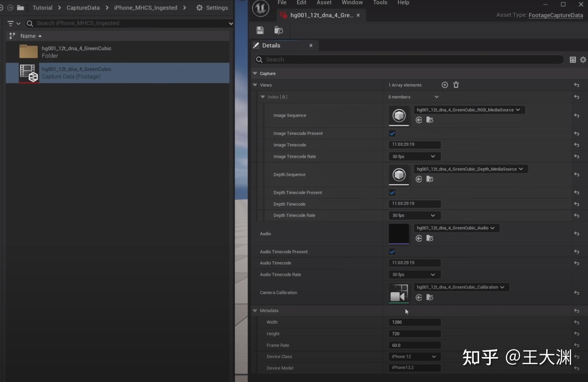Image resolution: width=588 pixels, height=382 pixels.
Task: Toggle Details property matrix table view icon
Action: click(572, 60)
